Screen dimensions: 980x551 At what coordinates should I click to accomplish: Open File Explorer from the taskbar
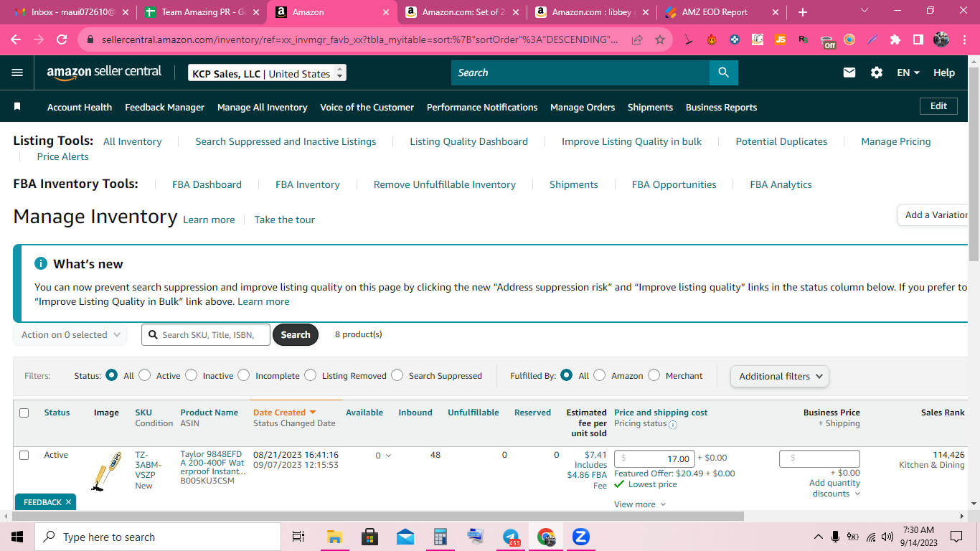click(x=334, y=537)
